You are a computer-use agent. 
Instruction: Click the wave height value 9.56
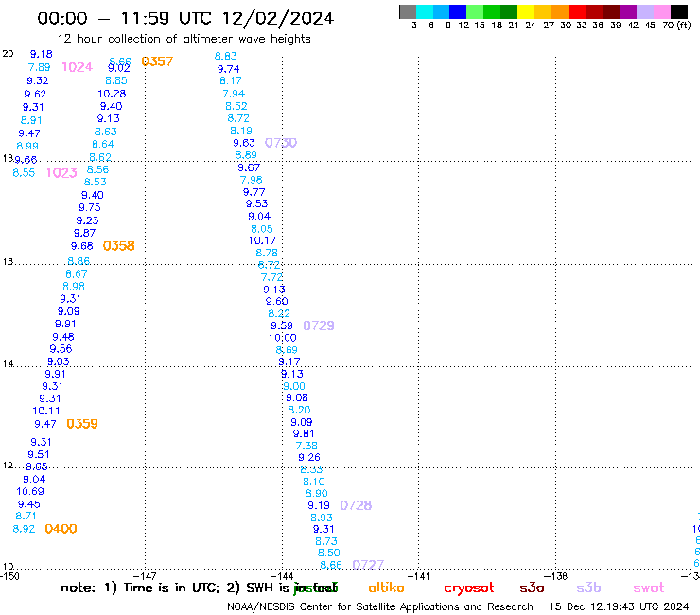(x=61, y=348)
